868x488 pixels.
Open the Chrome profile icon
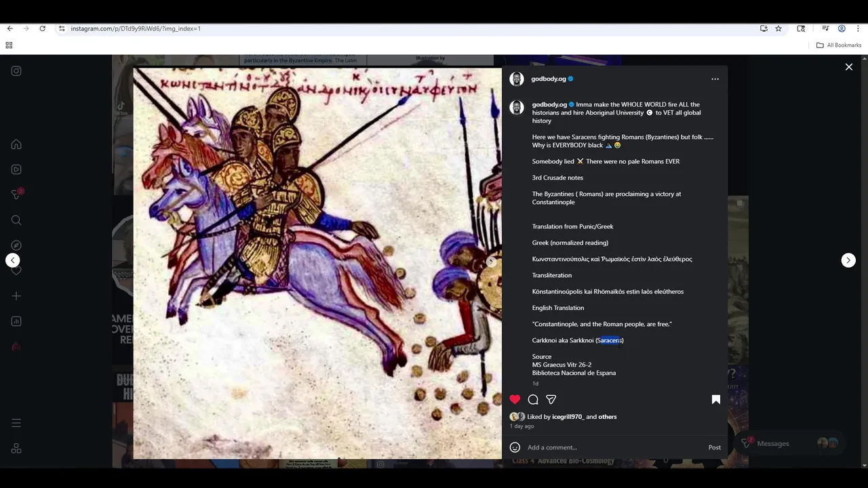[x=842, y=28]
